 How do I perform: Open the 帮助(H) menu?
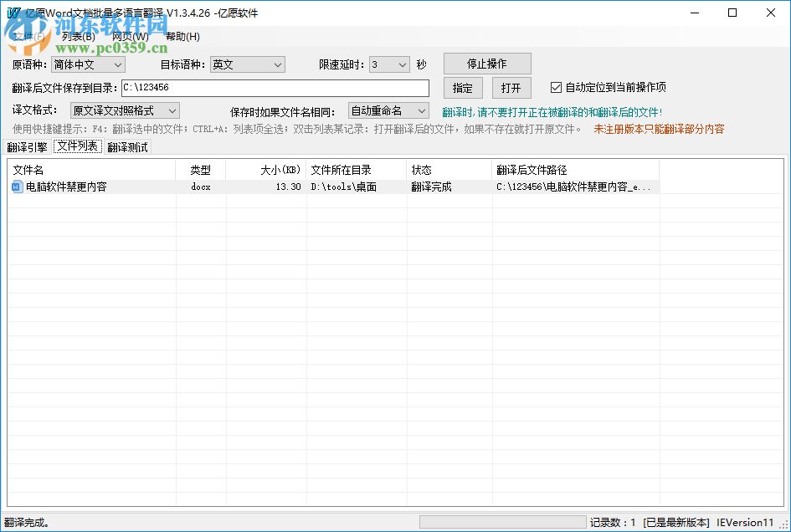181,36
